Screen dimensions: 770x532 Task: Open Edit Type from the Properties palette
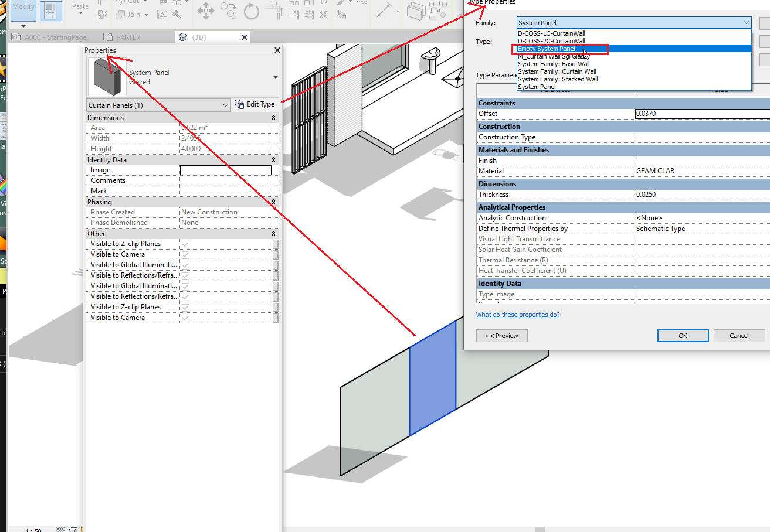255,104
